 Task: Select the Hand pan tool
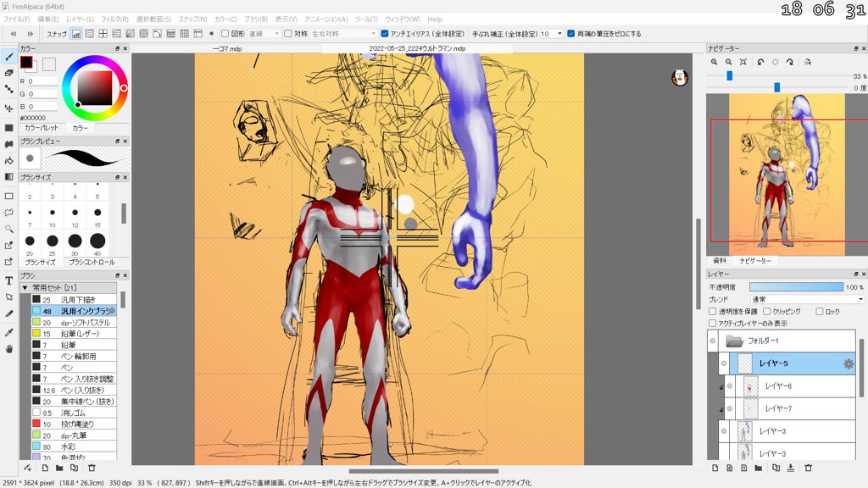pyautogui.click(x=8, y=349)
